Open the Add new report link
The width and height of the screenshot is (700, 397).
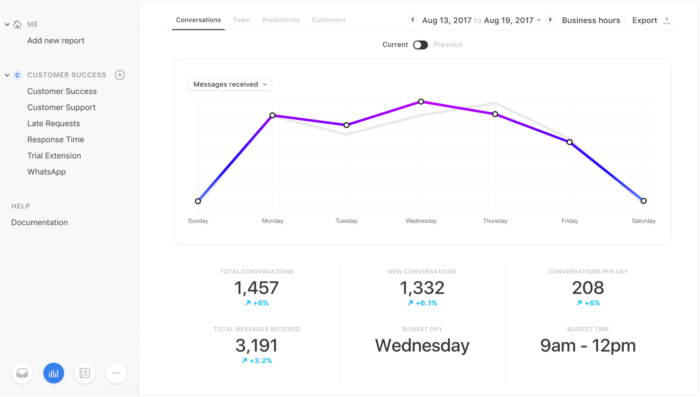[56, 41]
